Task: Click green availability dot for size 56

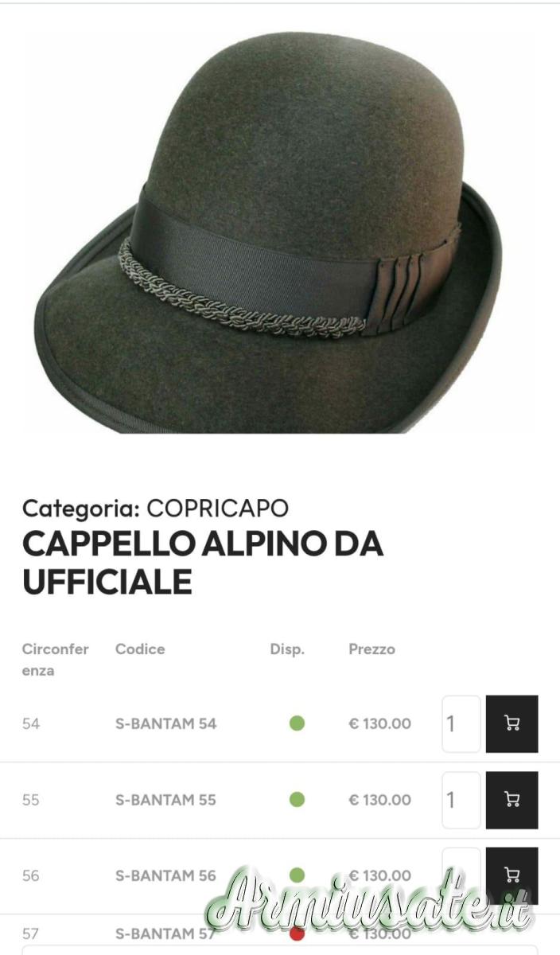Action: [x=297, y=875]
